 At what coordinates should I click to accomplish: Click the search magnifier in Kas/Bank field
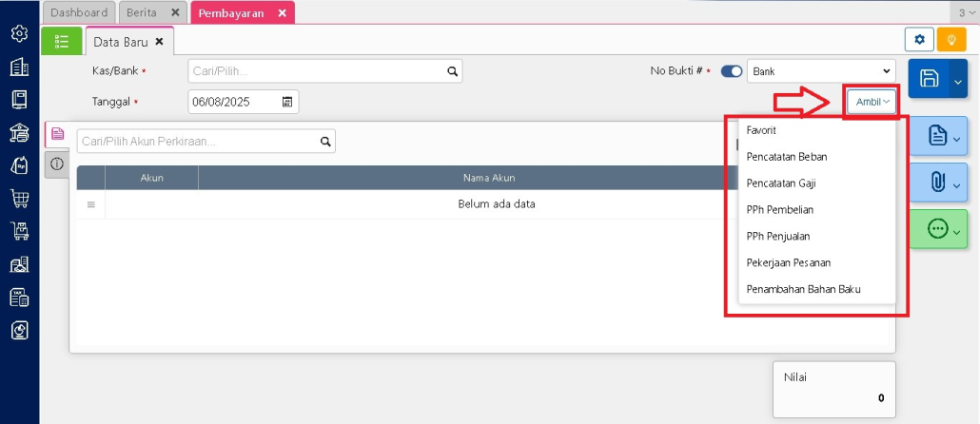pyautogui.click(x=453, y=71)
